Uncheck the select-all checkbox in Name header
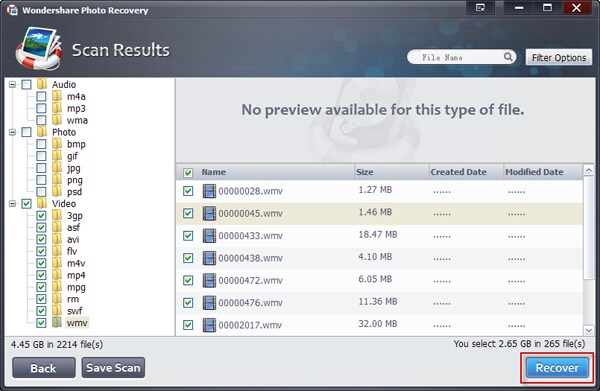 pyautogui.click(x=188, y=173)
